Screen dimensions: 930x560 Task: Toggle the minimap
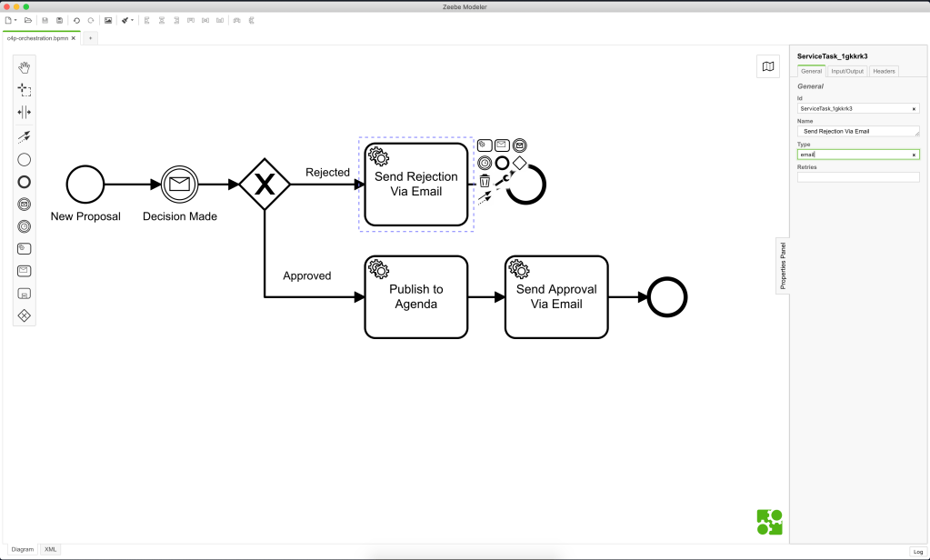coord(768,66)
